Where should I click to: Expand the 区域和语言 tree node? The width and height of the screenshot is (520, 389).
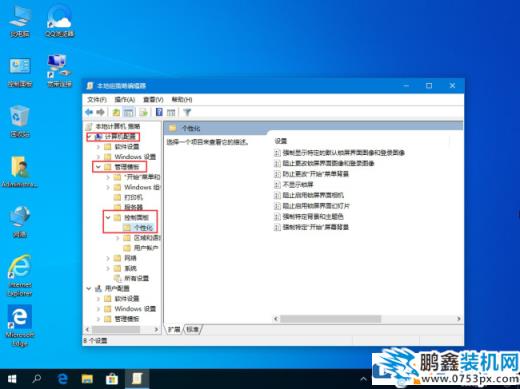(118, 238)
